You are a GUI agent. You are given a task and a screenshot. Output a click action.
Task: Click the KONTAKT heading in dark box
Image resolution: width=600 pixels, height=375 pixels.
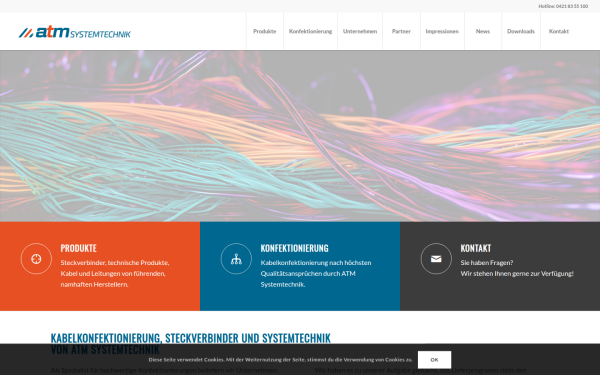point(476,248)
